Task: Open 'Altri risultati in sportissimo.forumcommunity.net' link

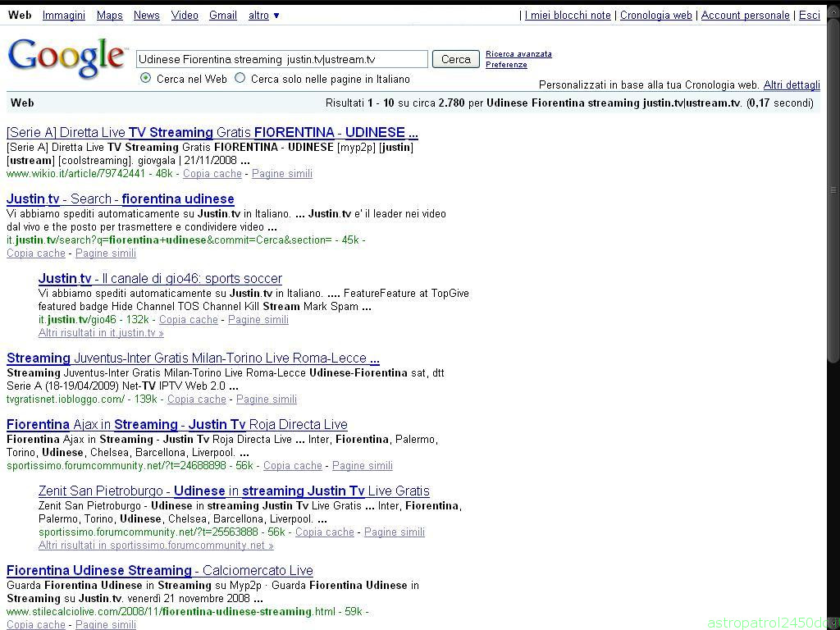Action: [x=156, y=546]
